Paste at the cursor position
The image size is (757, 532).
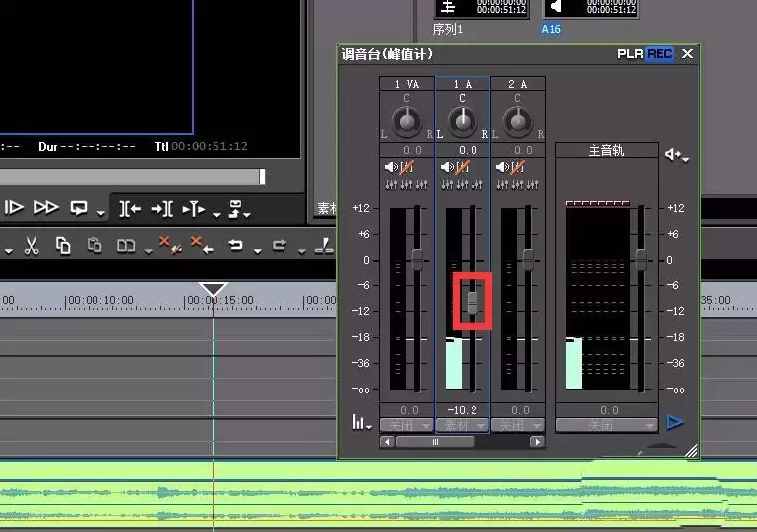pyautogui.click(x=95, y=246)
